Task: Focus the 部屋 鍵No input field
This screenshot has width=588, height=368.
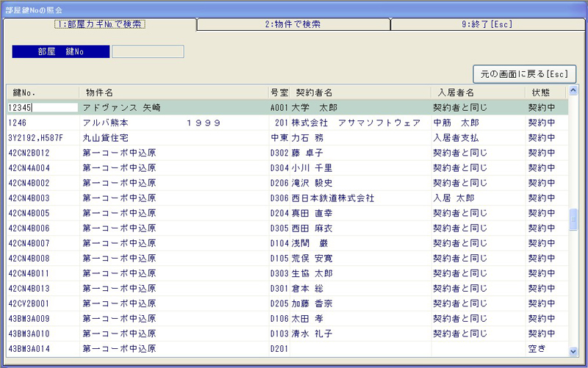Action: point(147,52)
